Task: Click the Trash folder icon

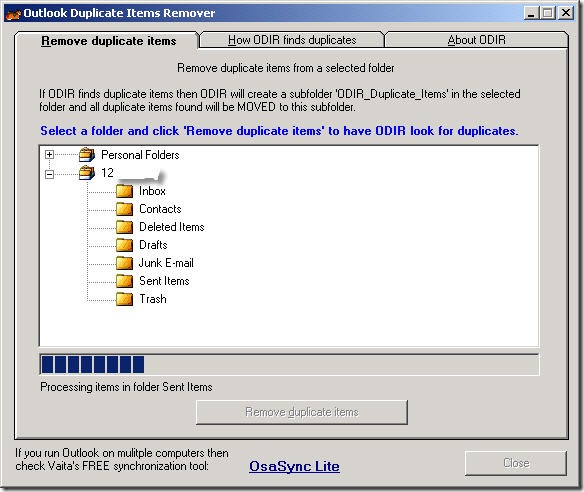Action: [124, 299]
